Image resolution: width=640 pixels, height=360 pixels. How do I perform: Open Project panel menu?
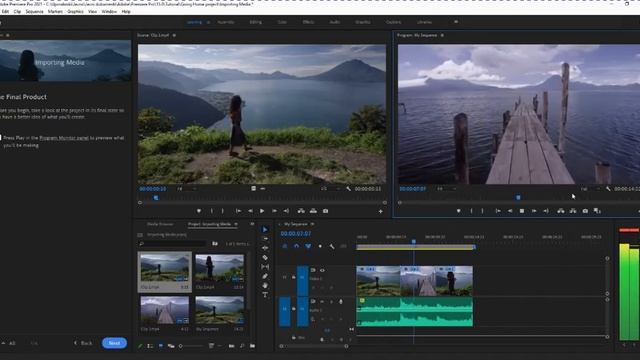(x=236, y=224)
